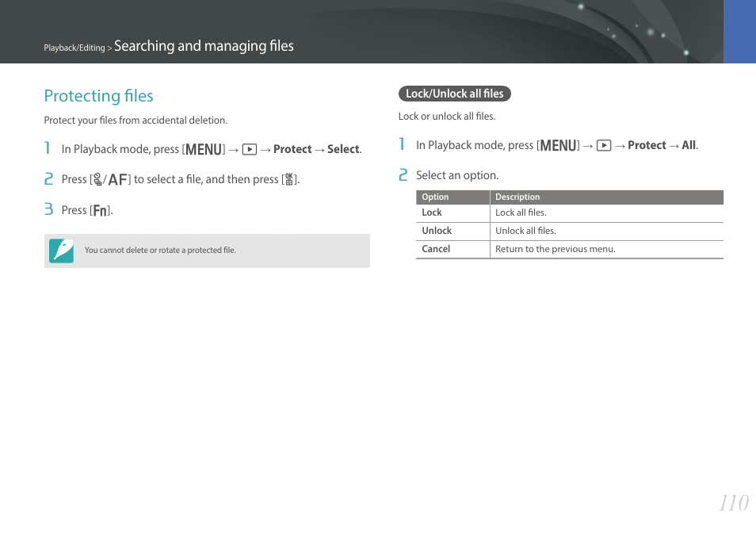
Task: Click the 'Unlock all files.' description
Action: coord(525,231)
